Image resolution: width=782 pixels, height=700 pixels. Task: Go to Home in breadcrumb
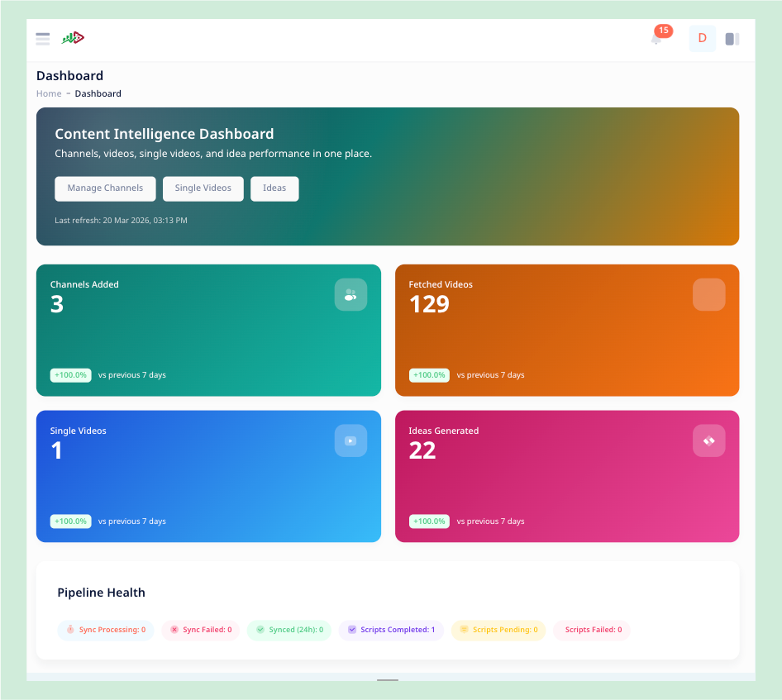[49, 93]
